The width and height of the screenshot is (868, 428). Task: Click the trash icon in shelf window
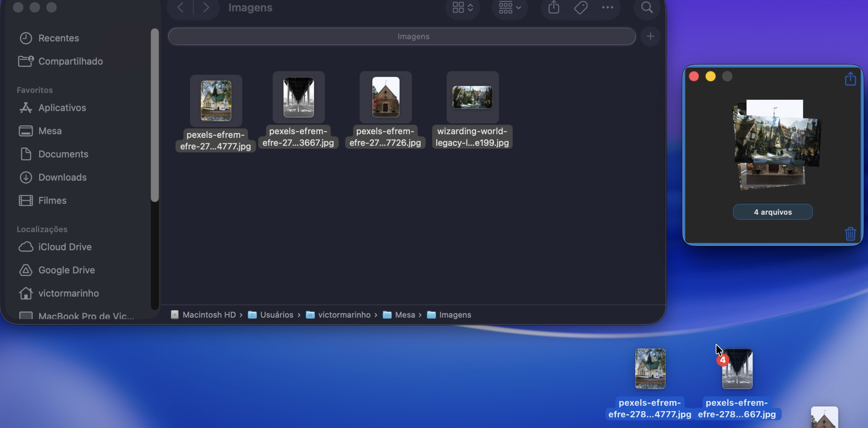click(x=850, y=233)
